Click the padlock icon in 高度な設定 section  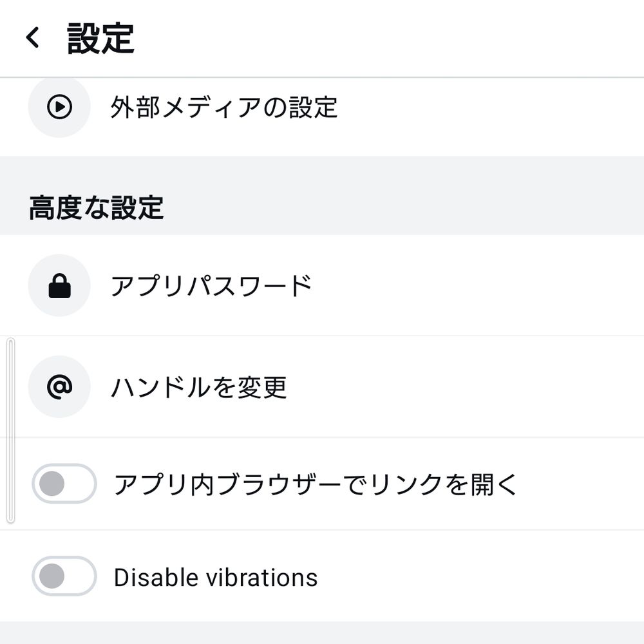[59, 285]
